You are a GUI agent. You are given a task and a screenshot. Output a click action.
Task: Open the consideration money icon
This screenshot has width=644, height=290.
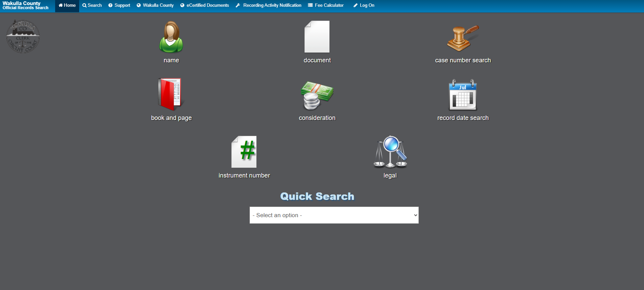317,95
